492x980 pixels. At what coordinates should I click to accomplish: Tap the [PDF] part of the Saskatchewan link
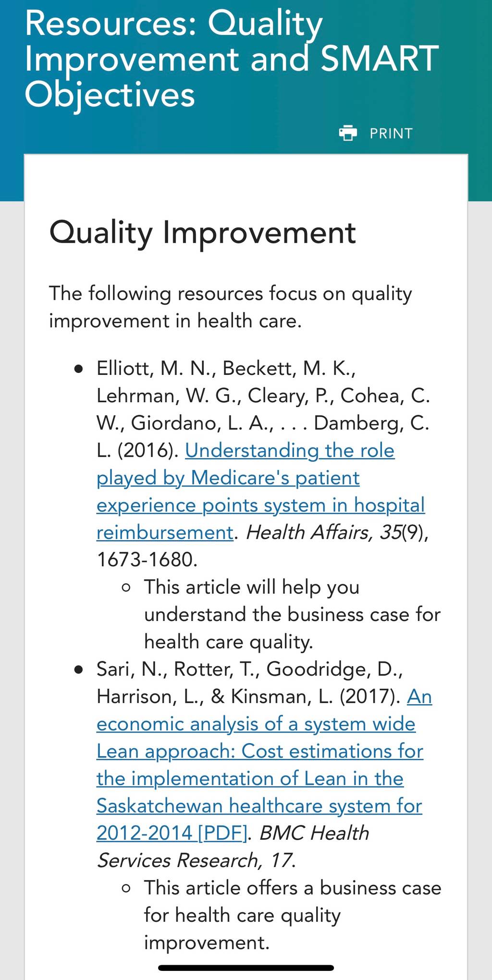223,833
